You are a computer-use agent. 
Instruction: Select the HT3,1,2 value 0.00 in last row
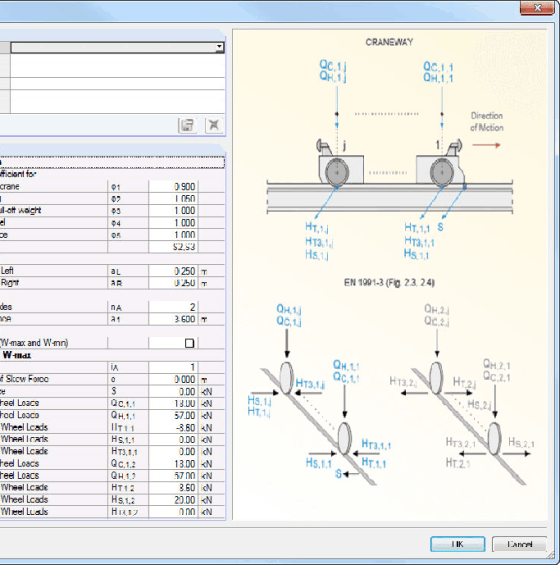pos(173,512)
